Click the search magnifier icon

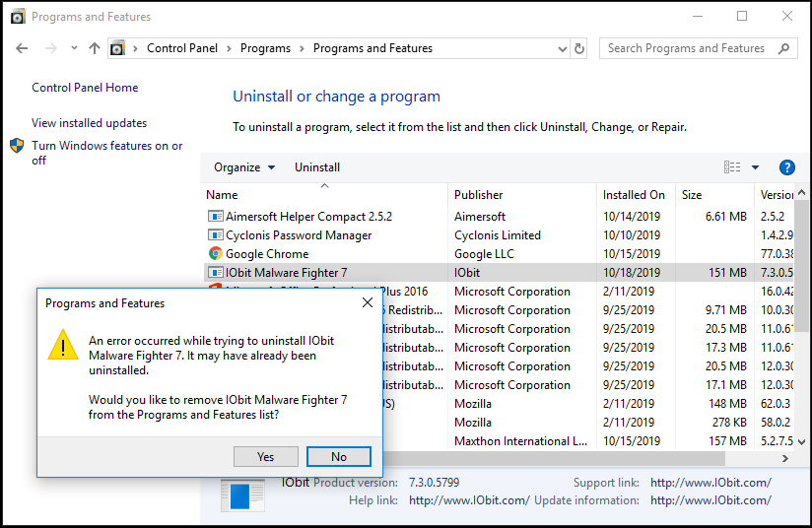click(x=784, y=48)
